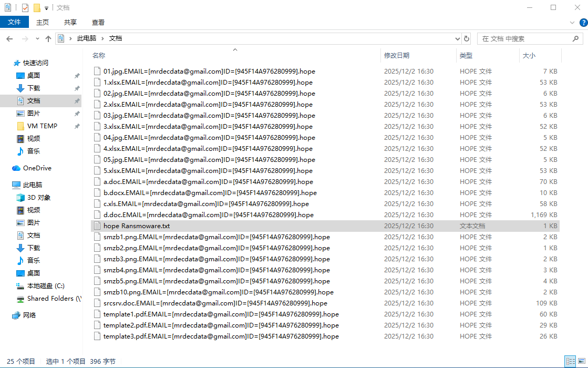
Task: Select 本地磁盘 (C:) in navigation pane
Action: coord(46,286)
